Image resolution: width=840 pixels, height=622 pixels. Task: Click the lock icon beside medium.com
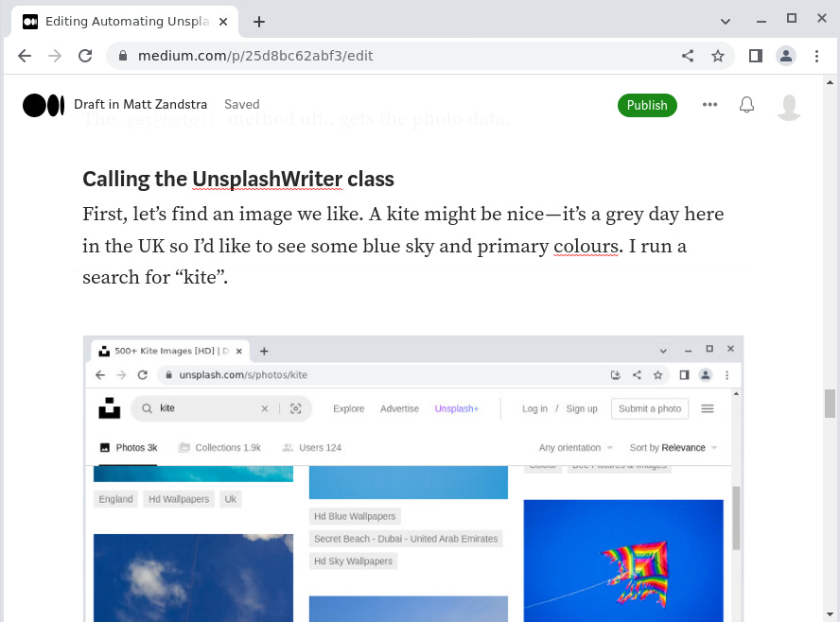(x=123, y=56)
